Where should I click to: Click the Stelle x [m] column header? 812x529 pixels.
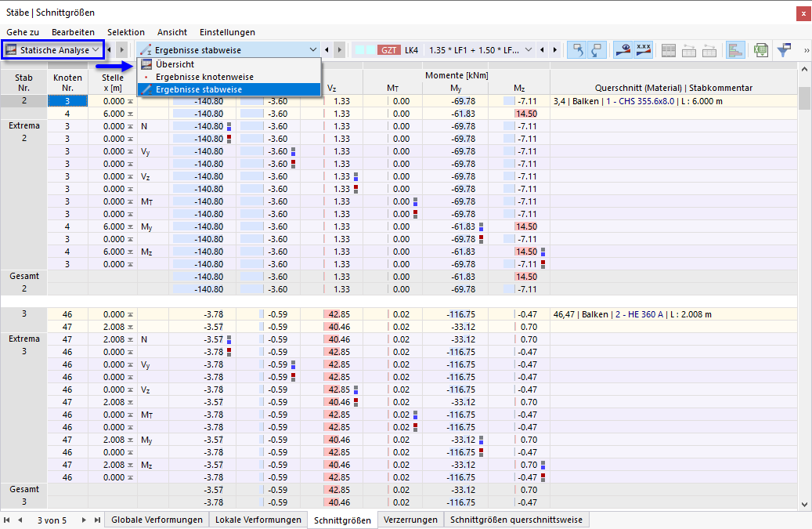(x=113, y=82)
